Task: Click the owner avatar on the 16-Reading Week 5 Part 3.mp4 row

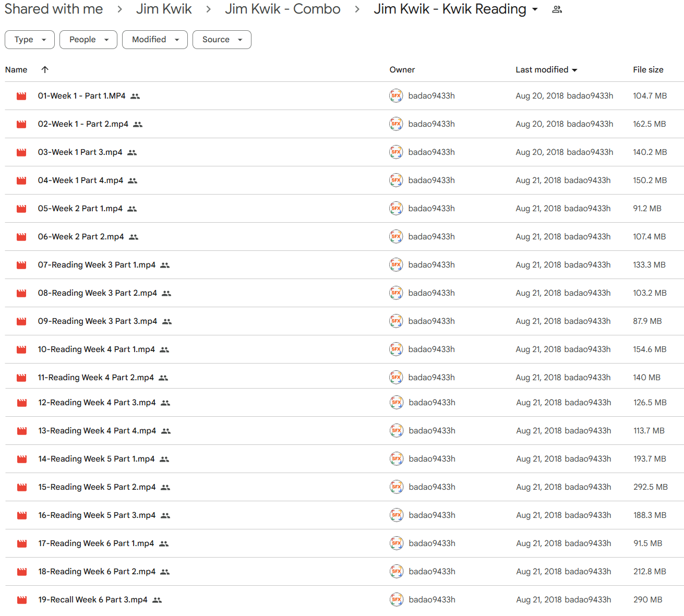Action: (x=397, y=515)
